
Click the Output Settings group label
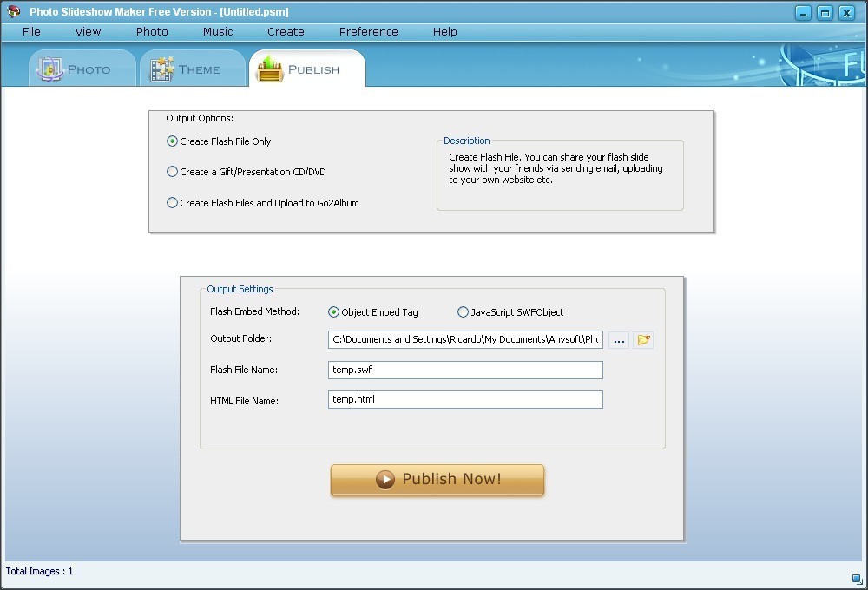tap(240, 289)
